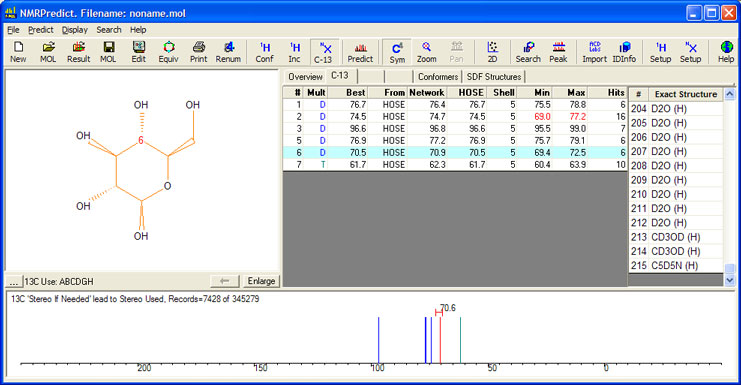Open the SDF Structures tab

click(x=494, y=77)
